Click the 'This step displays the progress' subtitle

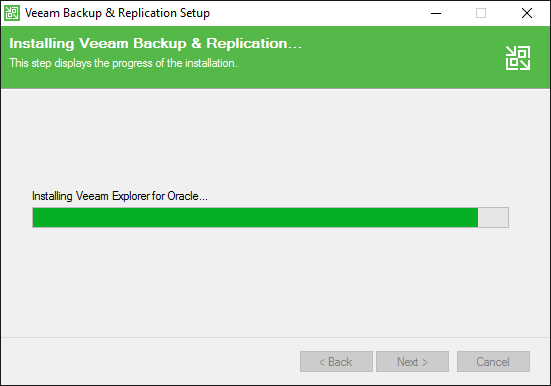[x=123, y=63]
